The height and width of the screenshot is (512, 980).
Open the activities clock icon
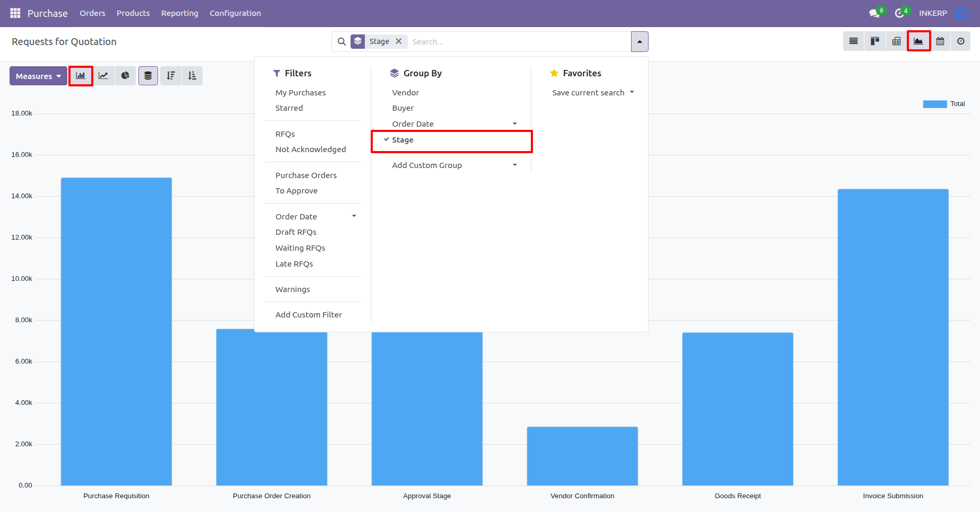click(x=899, y=13)
